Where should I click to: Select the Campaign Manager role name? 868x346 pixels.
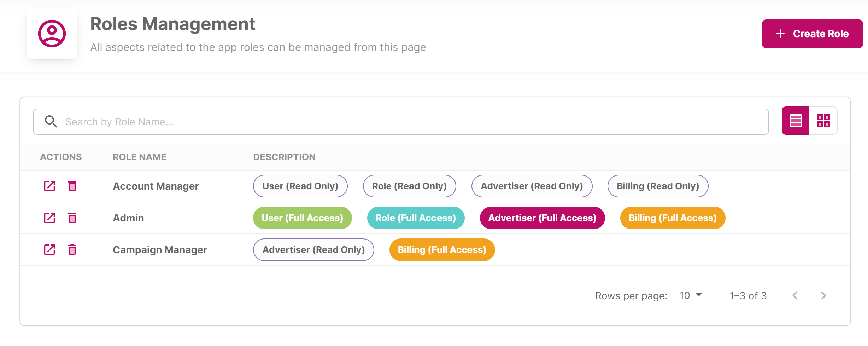160,250
